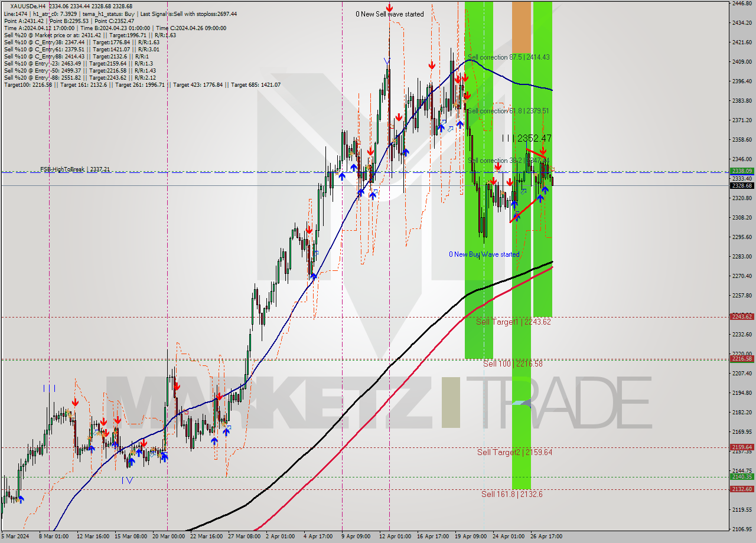The image size is (756, 543).
Task: Click the 2409.00 price axis value
Action: pyautogui.click(x=742, y=62)
